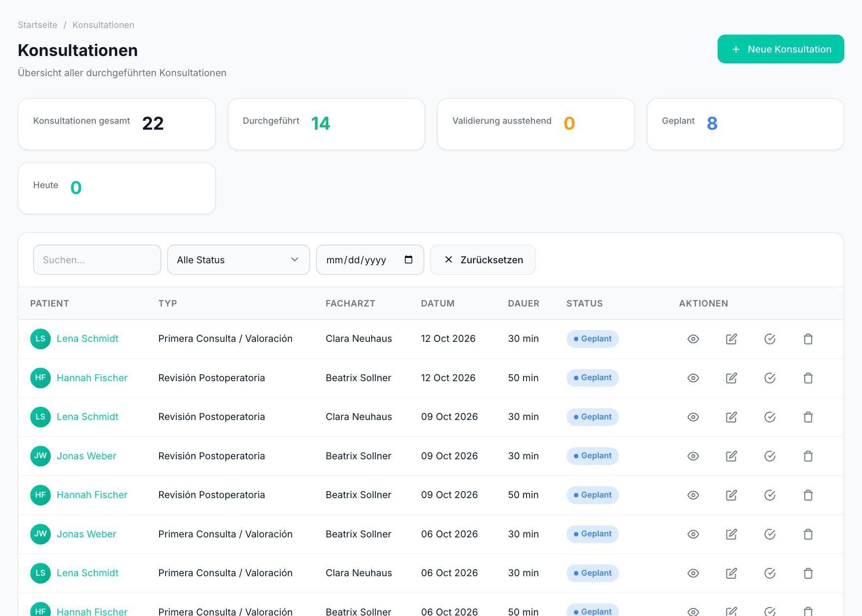862x616 pixels.
Task: View Lena Schmidt's 12 Oct consultation details
Action: [693, 339]
